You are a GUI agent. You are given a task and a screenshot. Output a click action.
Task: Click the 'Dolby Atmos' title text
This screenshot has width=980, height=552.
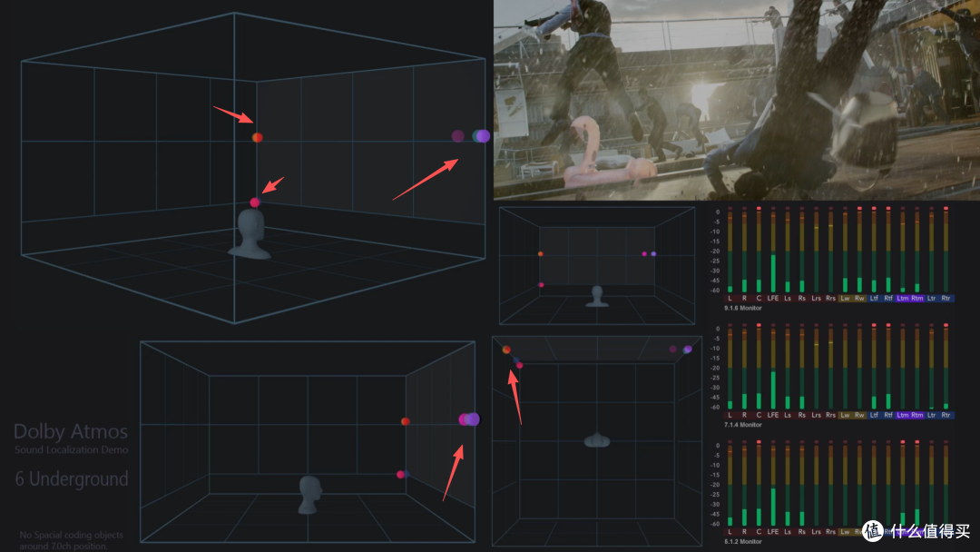71,431
